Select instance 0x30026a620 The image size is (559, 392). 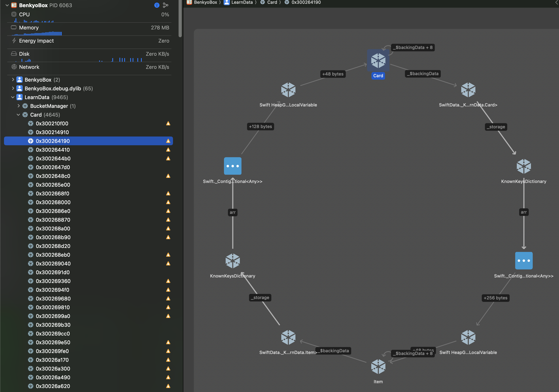(x=88, y=386)
